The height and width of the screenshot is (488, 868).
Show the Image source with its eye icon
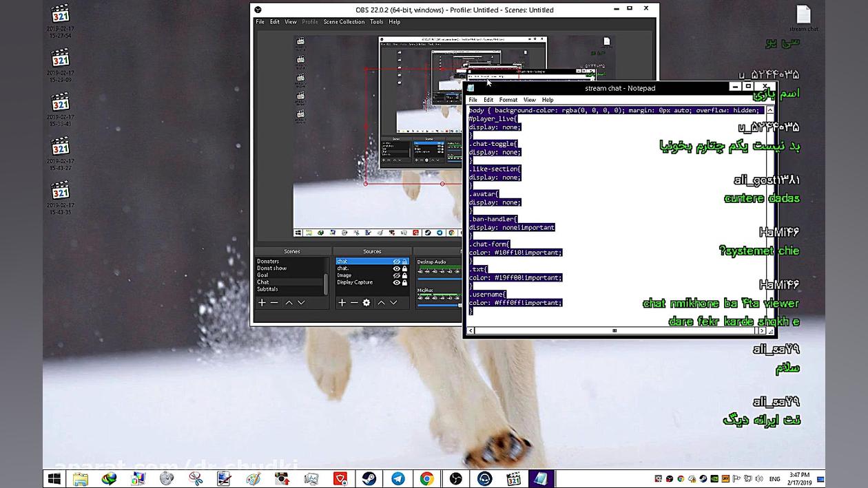[x=396, y=275]
